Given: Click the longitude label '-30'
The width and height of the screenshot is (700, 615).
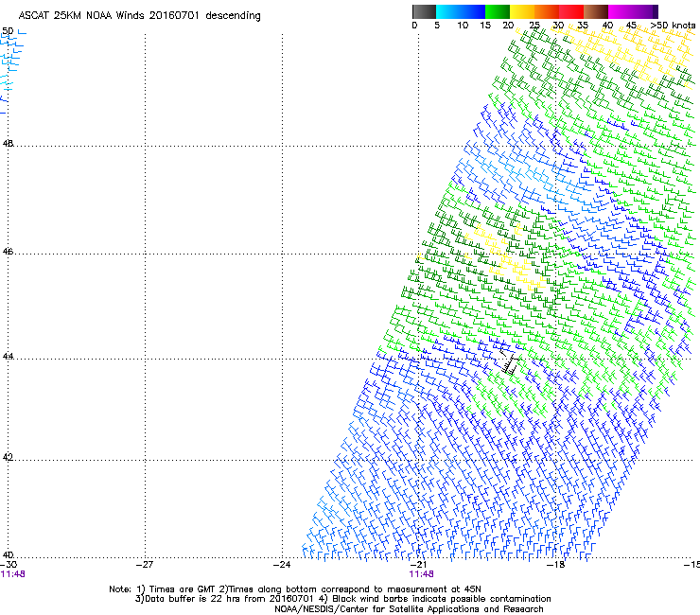Looking at the screenshot, I should pyautogui.click(x=9, y=565).
